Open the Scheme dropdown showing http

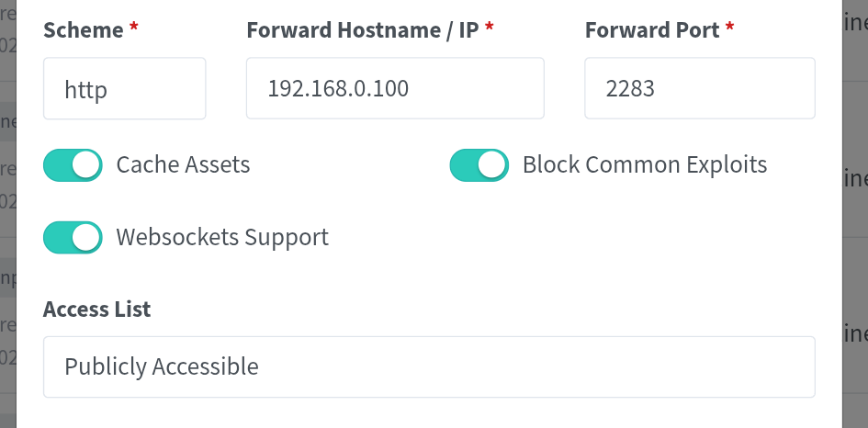tap(124, 89)
